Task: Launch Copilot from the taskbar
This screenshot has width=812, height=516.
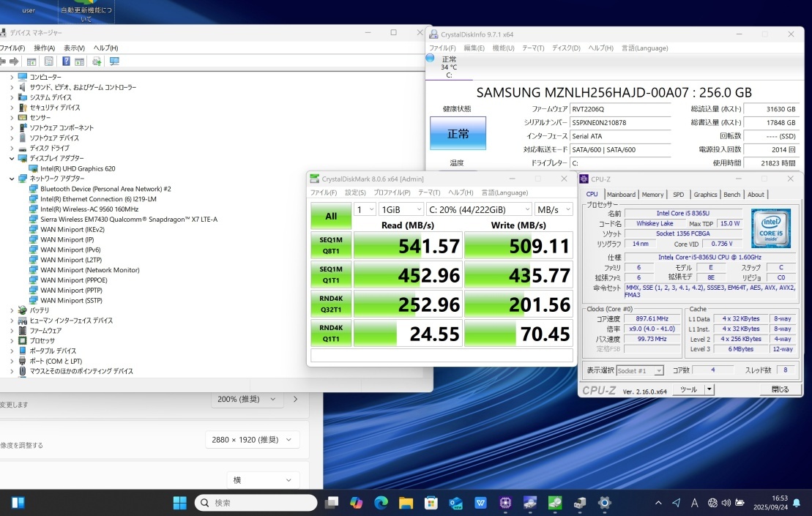Action: pos(357,503)
